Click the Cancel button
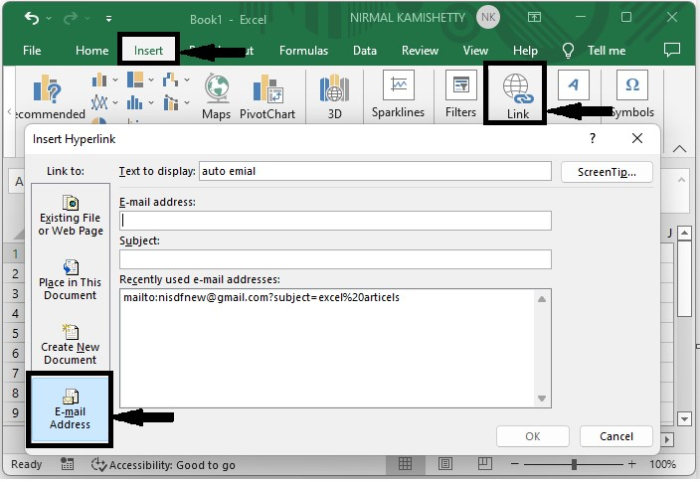The image size is (700, 482). pyautogui.click(x=616, y=436)
